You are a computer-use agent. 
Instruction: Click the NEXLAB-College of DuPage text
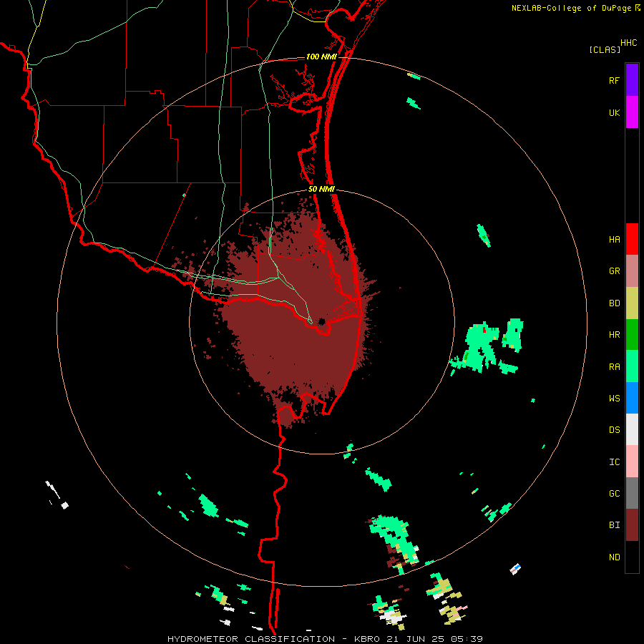click(x=571, y=8)
